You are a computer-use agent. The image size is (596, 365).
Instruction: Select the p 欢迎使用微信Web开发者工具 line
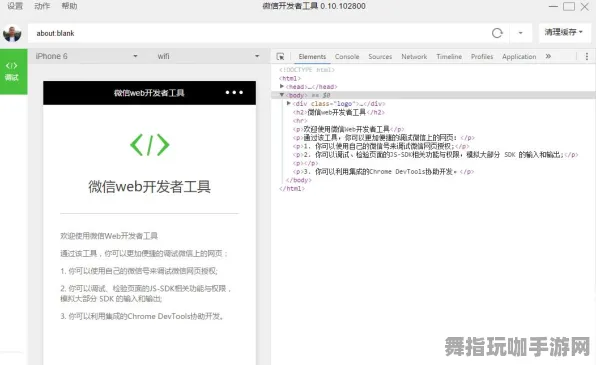(348, 129)
